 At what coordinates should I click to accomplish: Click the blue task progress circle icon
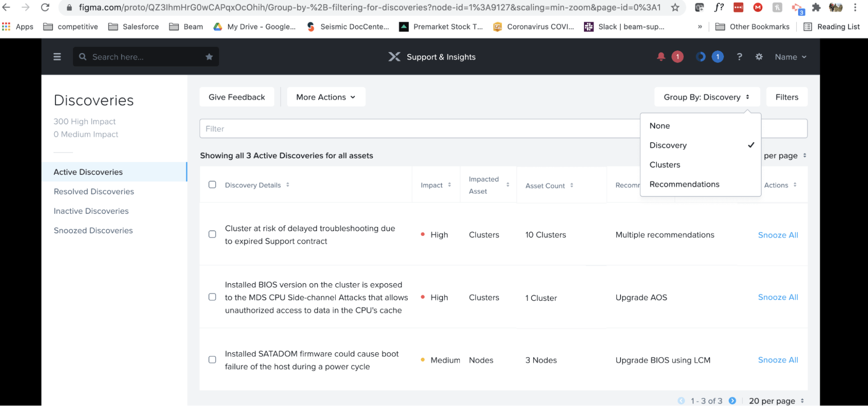coord(700,57)
